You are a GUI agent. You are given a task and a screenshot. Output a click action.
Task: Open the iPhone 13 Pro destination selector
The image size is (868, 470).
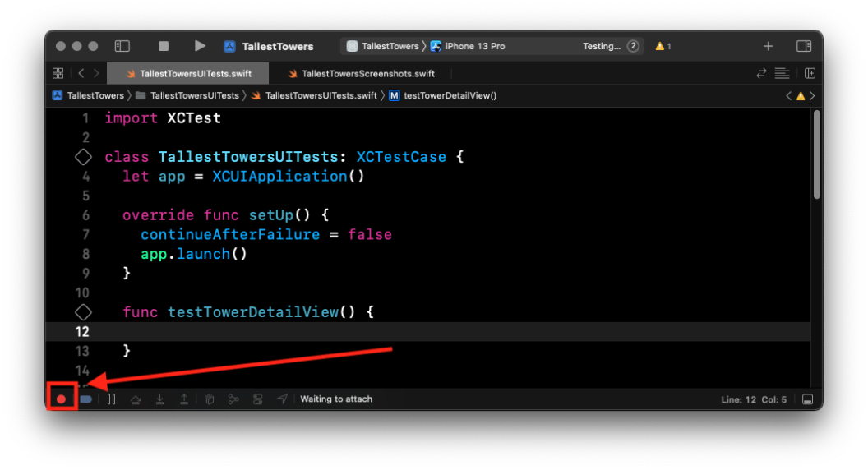tap(469, 47)
